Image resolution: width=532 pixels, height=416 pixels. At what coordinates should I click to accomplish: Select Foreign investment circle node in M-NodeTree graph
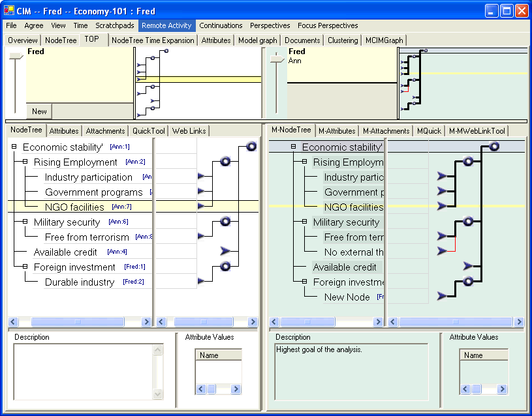467,282
